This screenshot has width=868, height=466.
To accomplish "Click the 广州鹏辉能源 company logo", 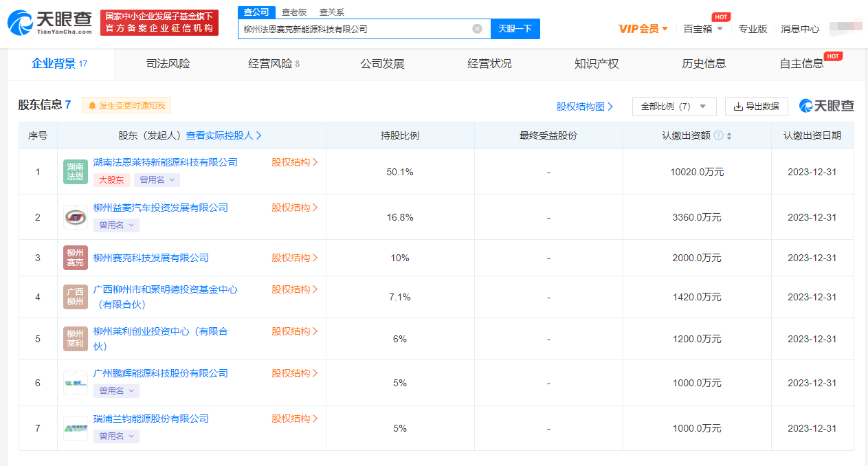I will click(75, 383).
